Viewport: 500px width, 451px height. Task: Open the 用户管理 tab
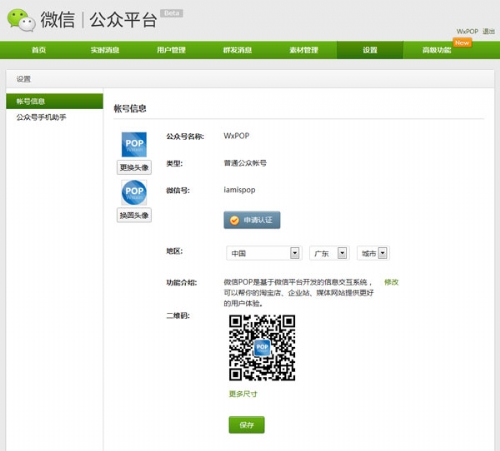tap(171, 50)
